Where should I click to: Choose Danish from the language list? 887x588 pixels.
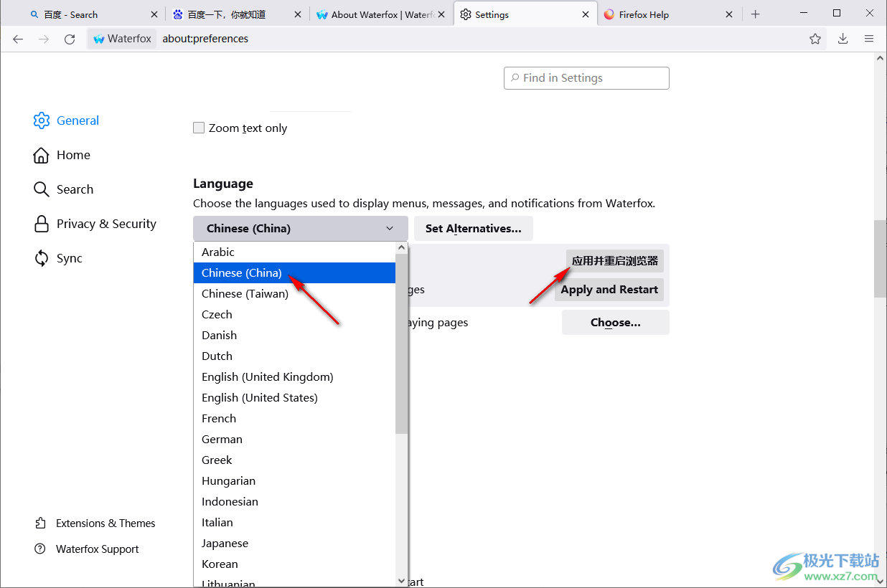point(294,335)
